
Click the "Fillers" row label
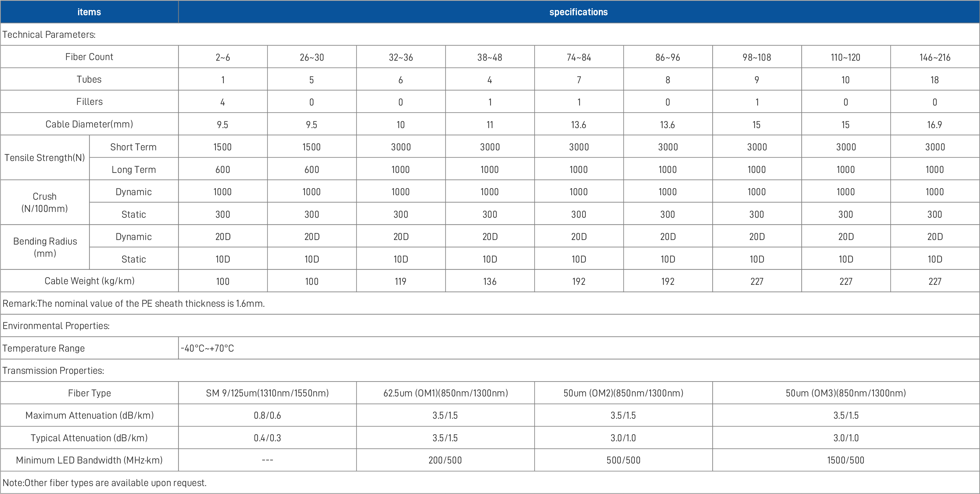coord(89,102)
